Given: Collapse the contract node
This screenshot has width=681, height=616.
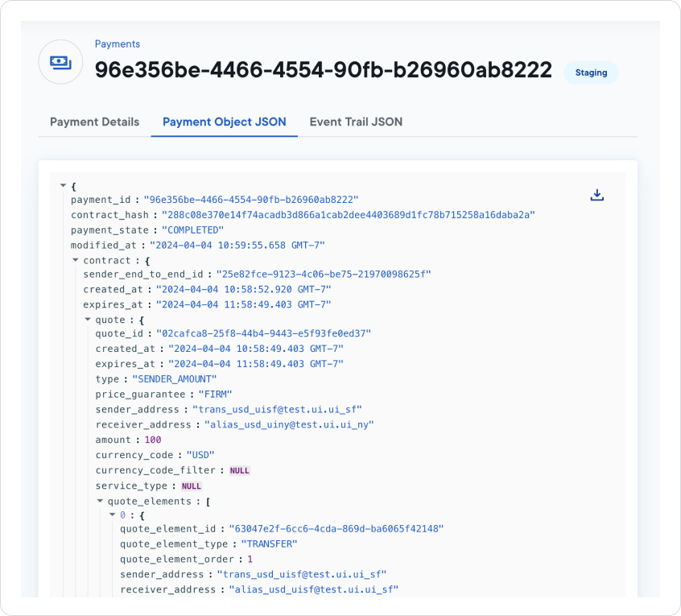Looking at the screenshot, I should 74,260.
